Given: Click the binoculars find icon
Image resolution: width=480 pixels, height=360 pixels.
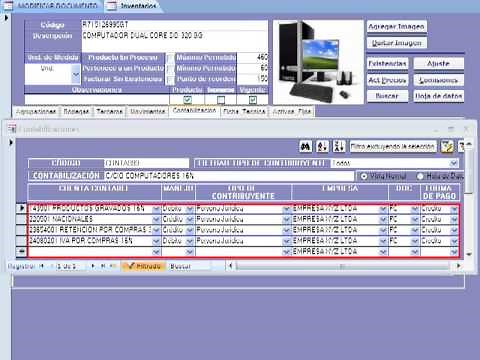Looking at the screenshot, I should (x=306, y=146).
